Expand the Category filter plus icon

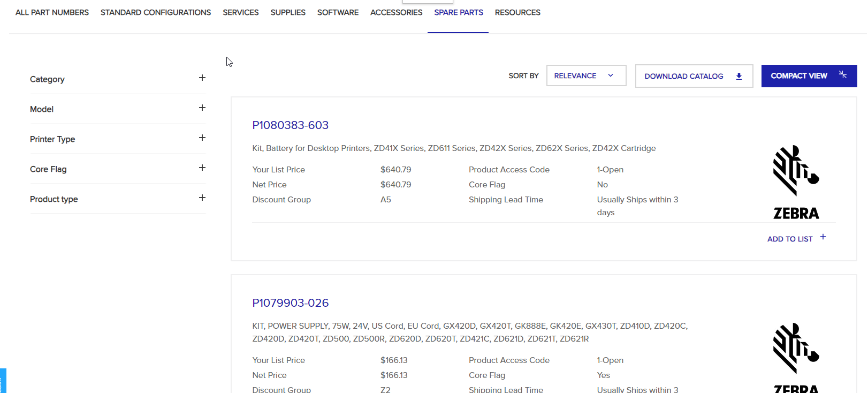tap(202, 78)
